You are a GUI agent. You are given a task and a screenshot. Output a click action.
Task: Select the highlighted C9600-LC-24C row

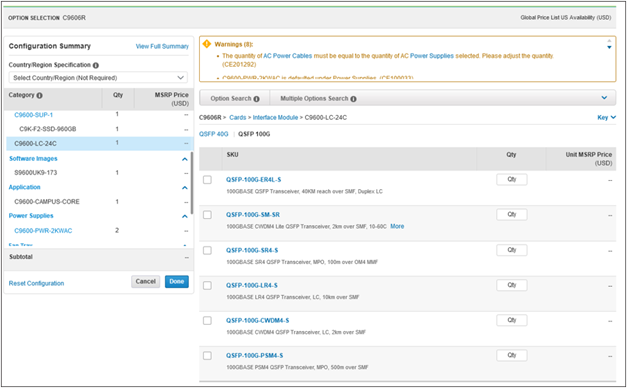click(x=99, y=143)
